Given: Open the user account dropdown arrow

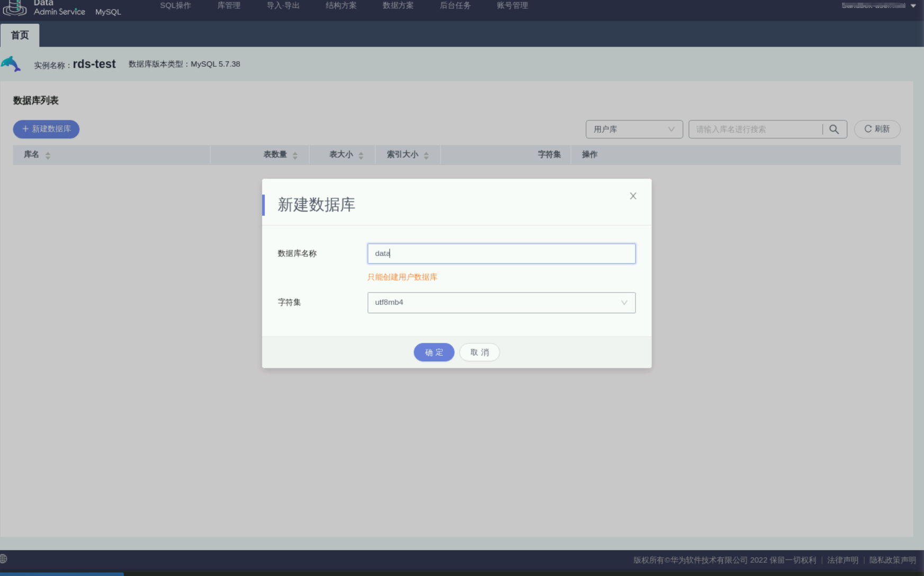Looking at the screenshot, I should [913, 6].
